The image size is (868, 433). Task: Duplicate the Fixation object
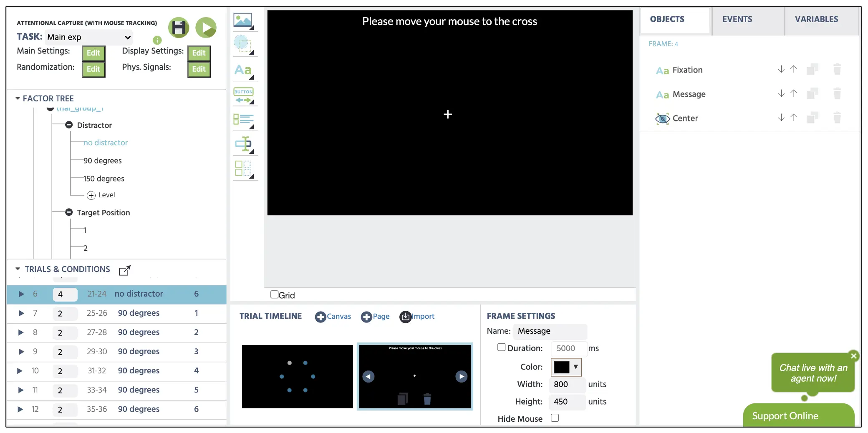[x=812, y=69]
